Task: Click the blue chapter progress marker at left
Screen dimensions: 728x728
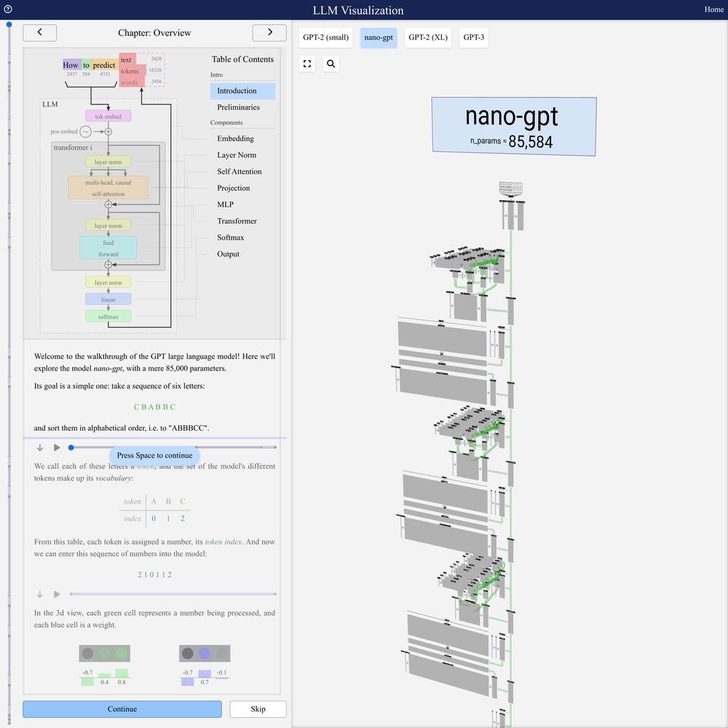Action: tap(9, 25)
